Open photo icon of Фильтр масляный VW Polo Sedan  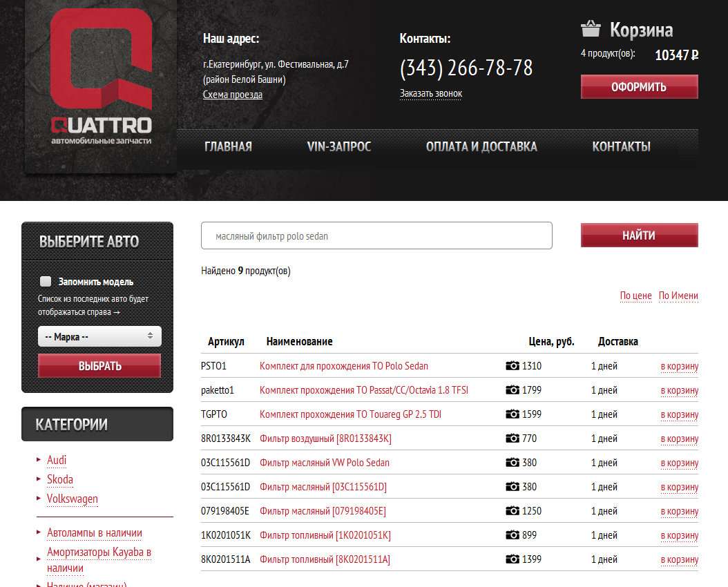[x=513, y=462]
